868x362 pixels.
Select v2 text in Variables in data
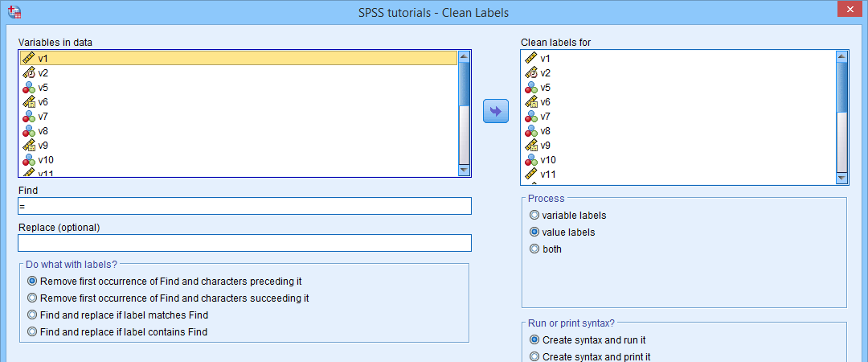43,72
